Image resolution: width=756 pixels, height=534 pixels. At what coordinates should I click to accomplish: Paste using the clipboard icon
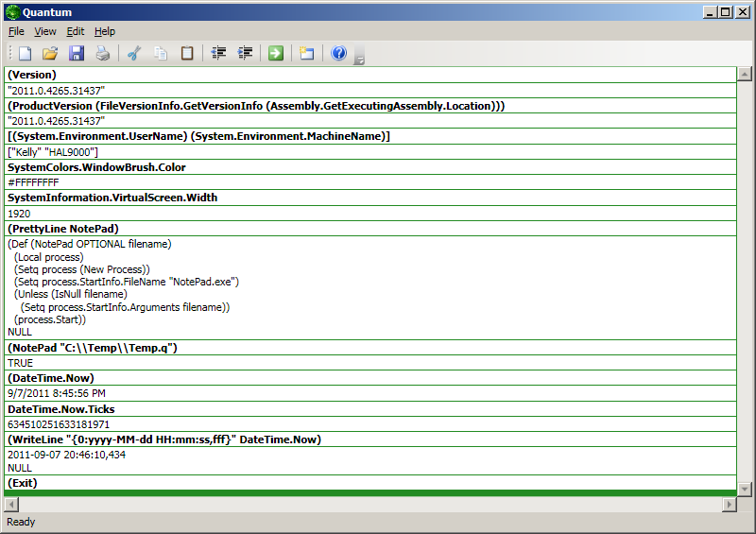tap(187, 53)
